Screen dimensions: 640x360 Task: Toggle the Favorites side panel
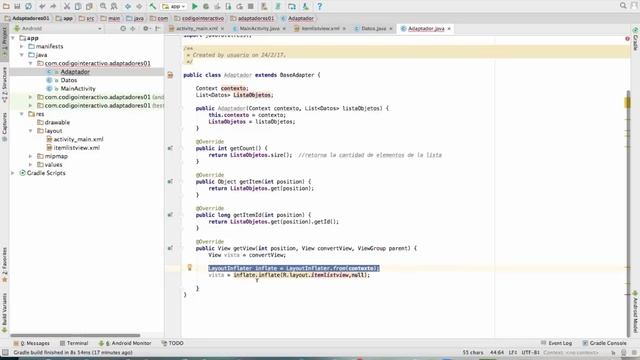coord(4,264)
